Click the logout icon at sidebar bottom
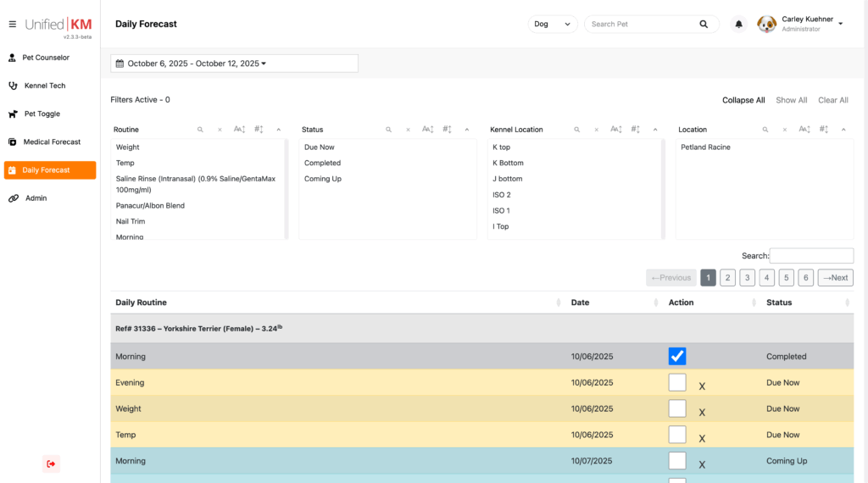This screenshot has width=868, height=483. point(51,464)
